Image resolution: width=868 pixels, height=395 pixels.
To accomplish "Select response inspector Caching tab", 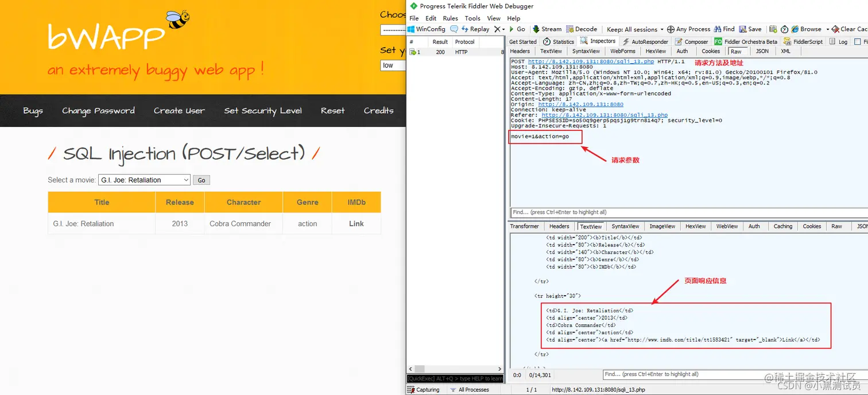I will tap(782, 226).
